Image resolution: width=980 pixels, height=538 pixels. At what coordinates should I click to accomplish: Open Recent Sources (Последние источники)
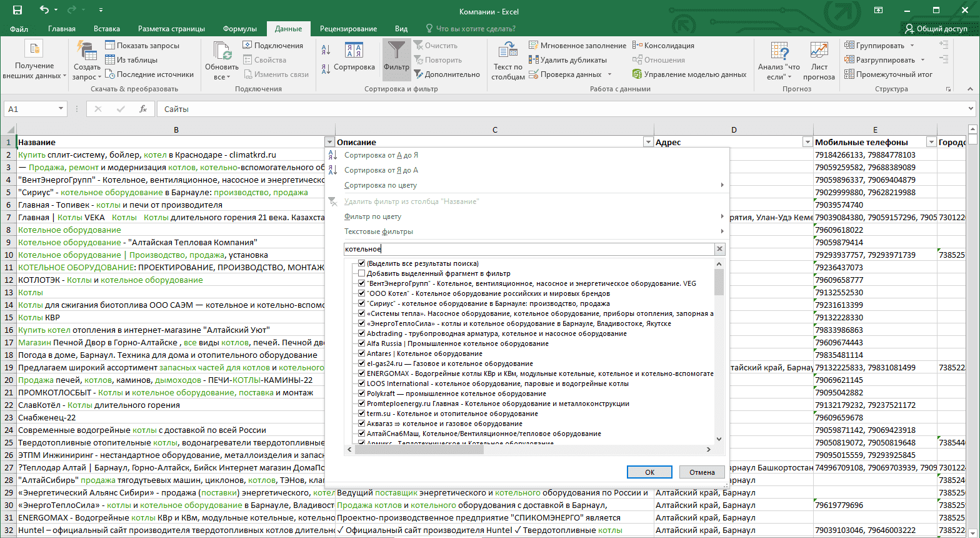pyautogui.click(x=149, y=74)
